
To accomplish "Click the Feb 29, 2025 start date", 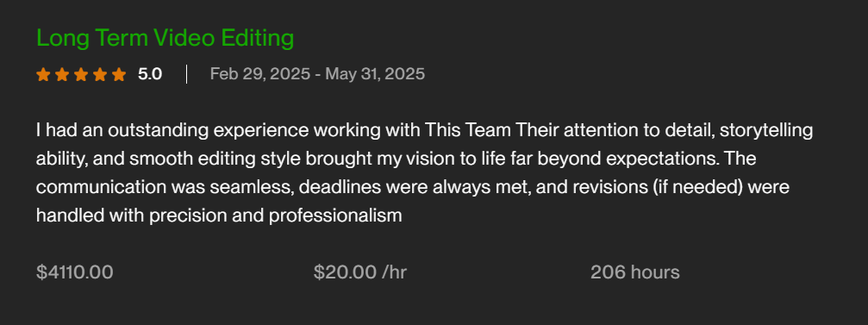I will (259, 74).
